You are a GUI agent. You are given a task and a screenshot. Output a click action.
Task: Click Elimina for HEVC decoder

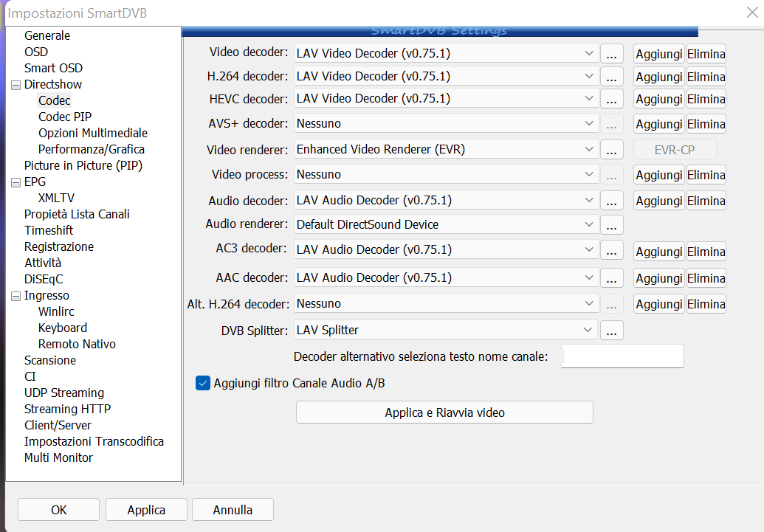click(x=706, y=100)
